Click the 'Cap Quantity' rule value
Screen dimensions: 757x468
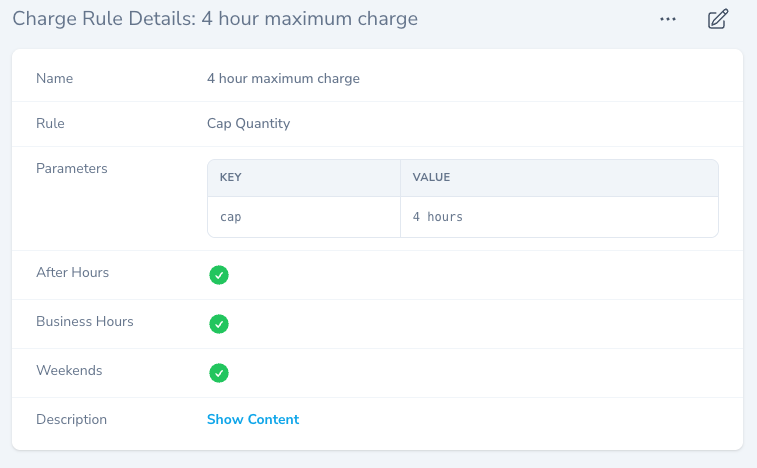pos(249,124)
